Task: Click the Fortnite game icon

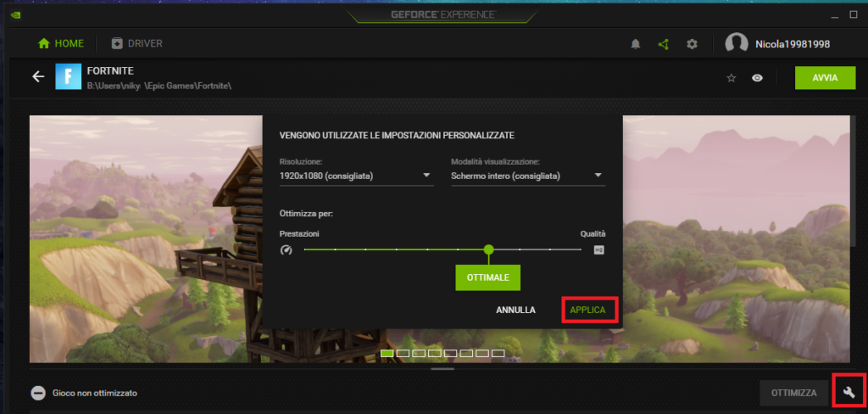Action: pyautogui.click(x=68, y=76)
